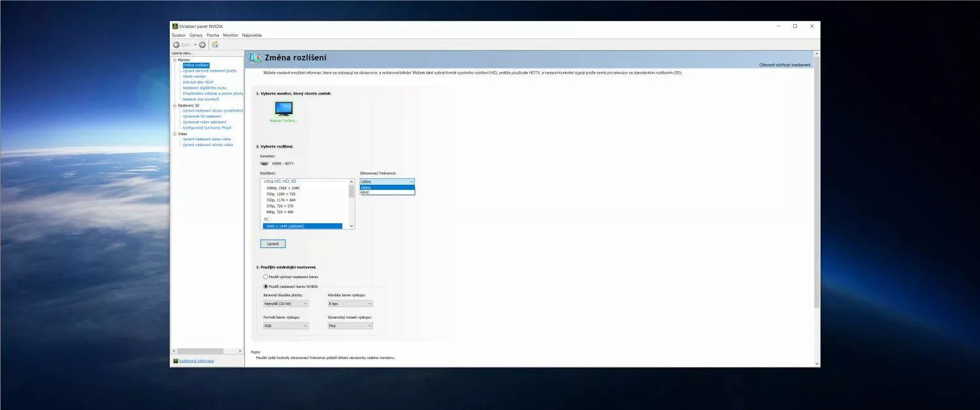The height and width of the screenshot is (410, 980).
Task: Open the Monitor menu
Action: (231, 35)
